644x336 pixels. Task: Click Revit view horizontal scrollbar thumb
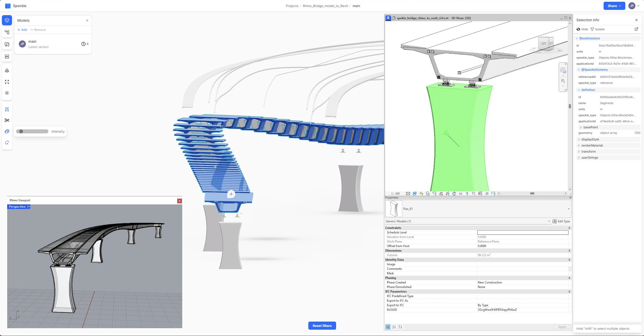click(x=532, y=193)
